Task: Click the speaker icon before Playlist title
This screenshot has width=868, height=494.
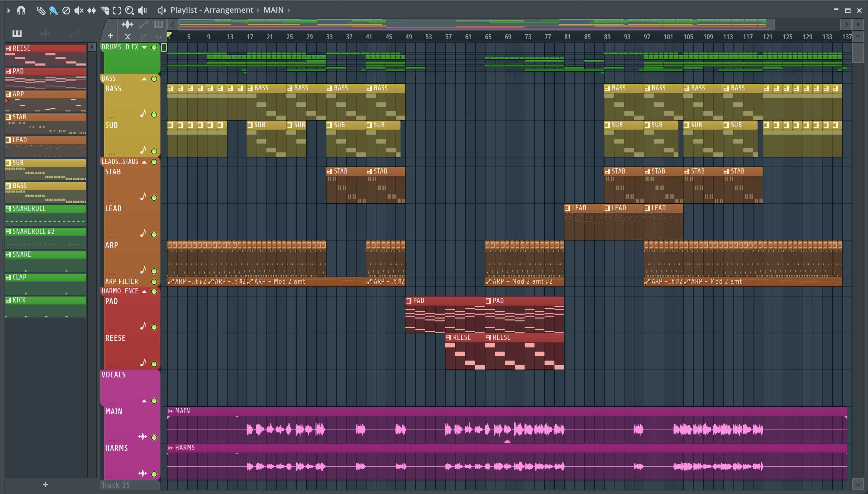Action: coord(162,11)
